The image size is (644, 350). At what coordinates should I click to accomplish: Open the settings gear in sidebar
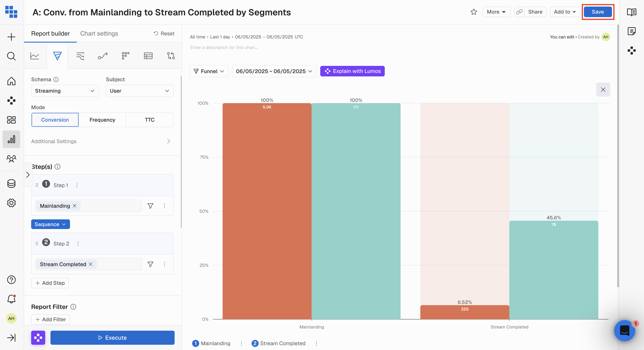(11, 203)
